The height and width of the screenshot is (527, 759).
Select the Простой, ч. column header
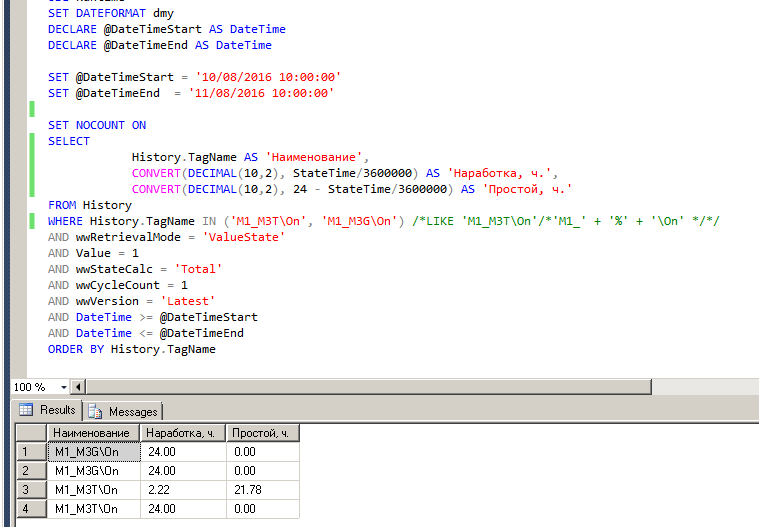point(261,432)
